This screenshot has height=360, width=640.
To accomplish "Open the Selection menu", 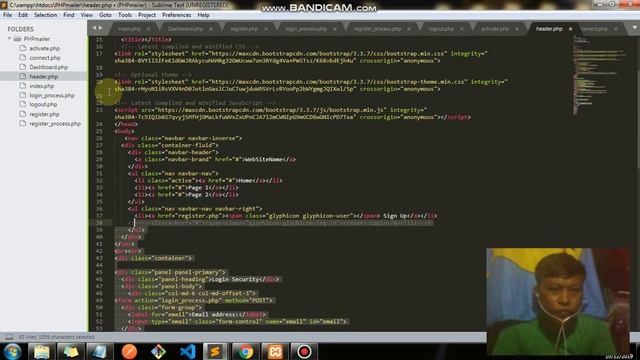I will click(45, 15).
